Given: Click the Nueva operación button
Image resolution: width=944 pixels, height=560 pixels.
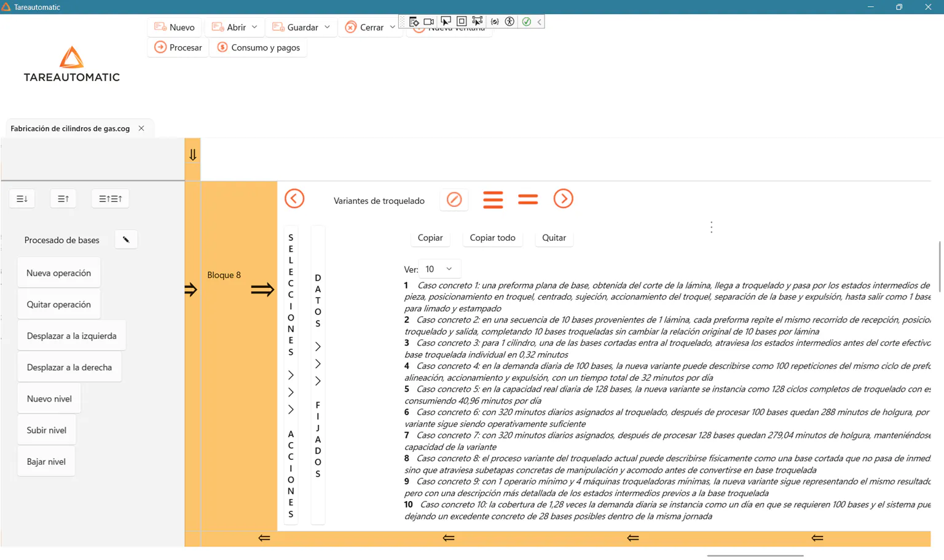Looking at the screenshot, I should 59,273.
